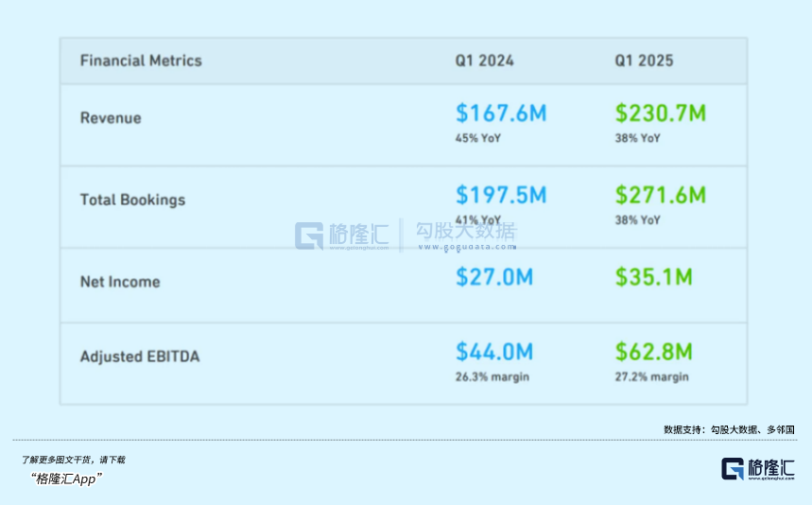
Task: Click the $44.0M adjusted EBITDA value
Action: [x=494, y=352]
